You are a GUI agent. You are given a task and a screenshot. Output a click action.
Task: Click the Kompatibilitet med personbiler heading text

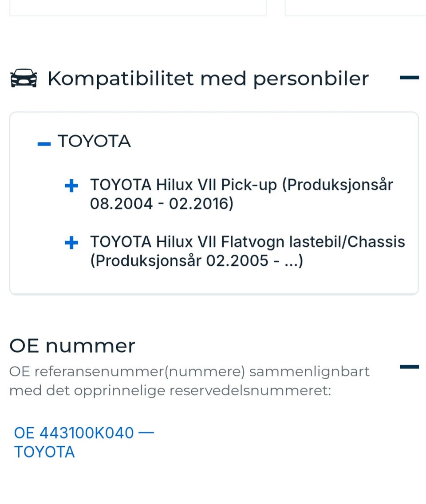(208, 78)
